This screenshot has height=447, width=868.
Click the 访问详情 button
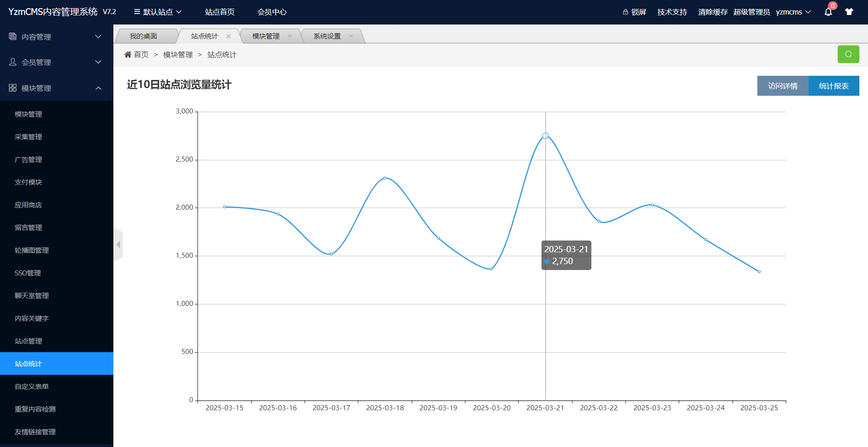[783, 86]
